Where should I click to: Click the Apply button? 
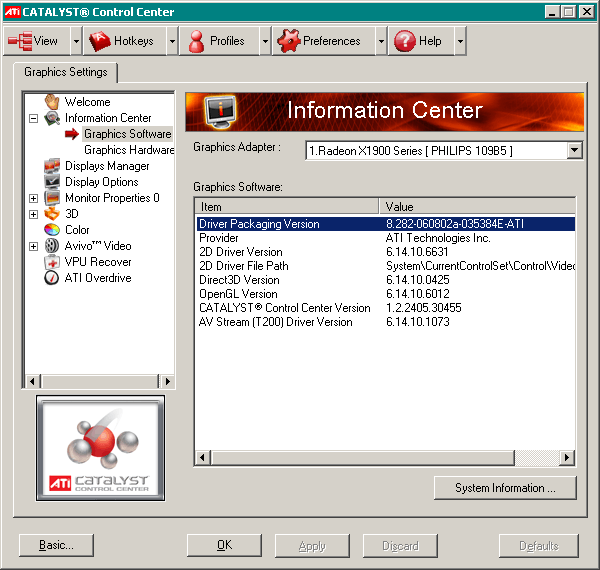[x=312, y=545]
